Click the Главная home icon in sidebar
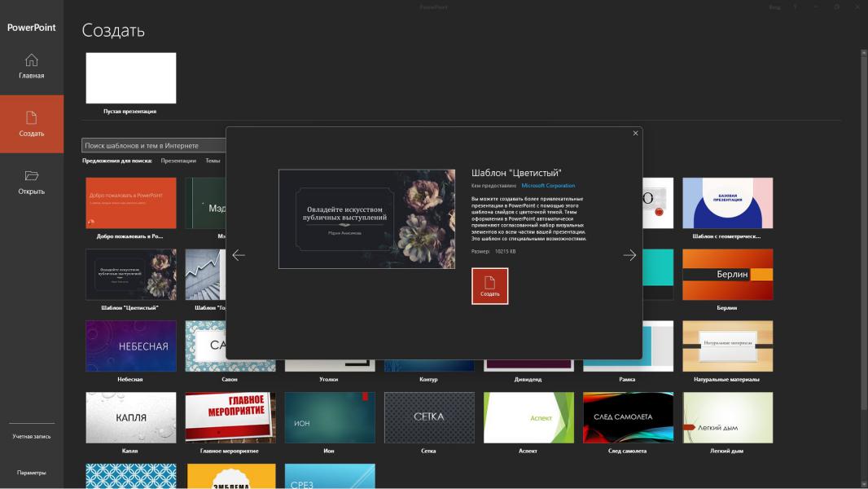This screenshot has width=868, height=489. [31, 60]
